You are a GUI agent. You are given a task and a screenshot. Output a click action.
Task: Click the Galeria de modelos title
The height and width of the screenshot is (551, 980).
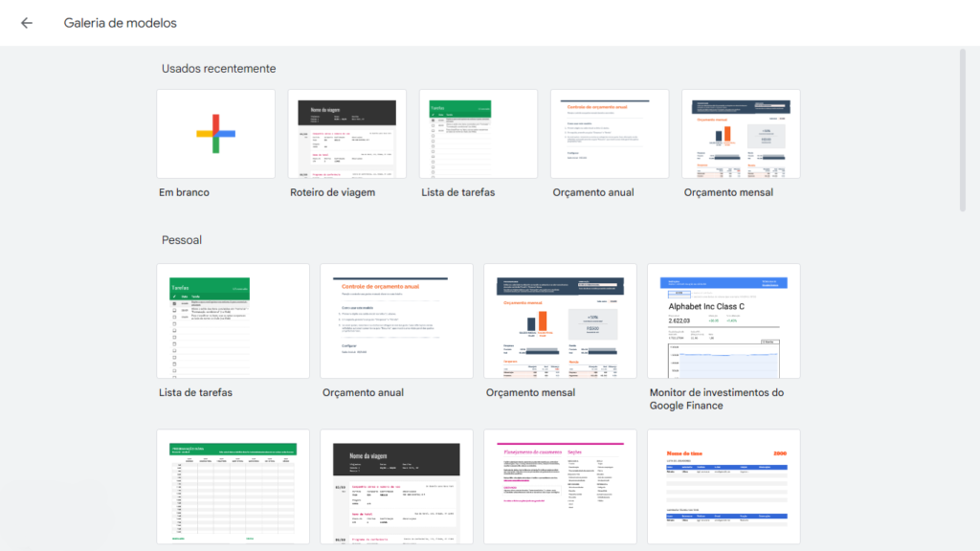click(120, 23)
